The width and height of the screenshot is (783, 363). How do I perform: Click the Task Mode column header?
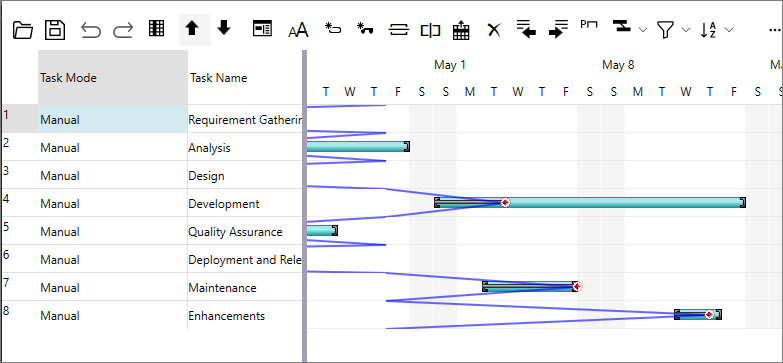click(x=113, y=77)
